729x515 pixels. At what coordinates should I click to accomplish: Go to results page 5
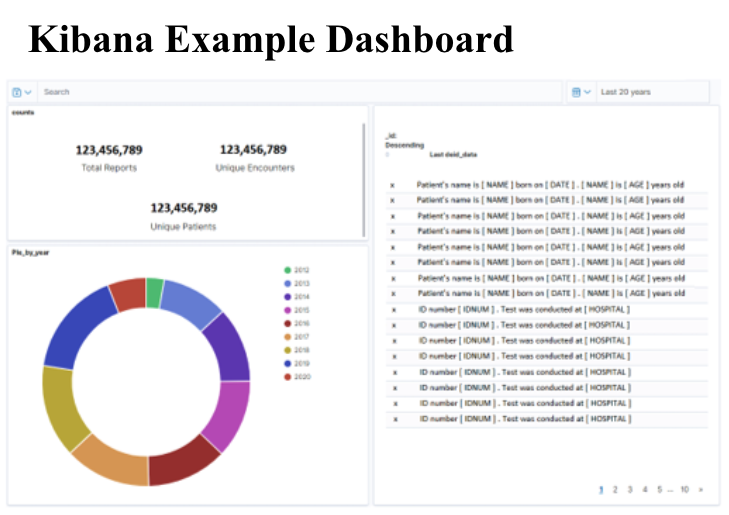click(660, 489)
